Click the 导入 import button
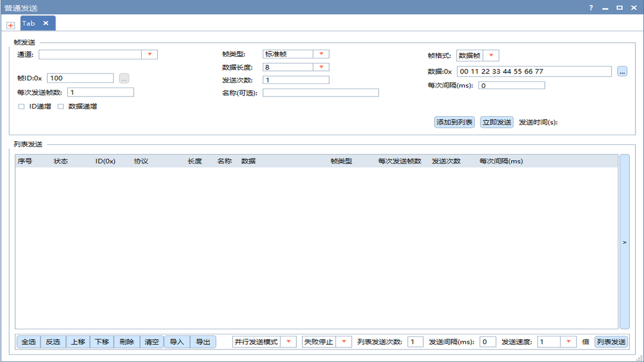The height and width of the screenshot is (362, 644). click(x=177, y=341)
